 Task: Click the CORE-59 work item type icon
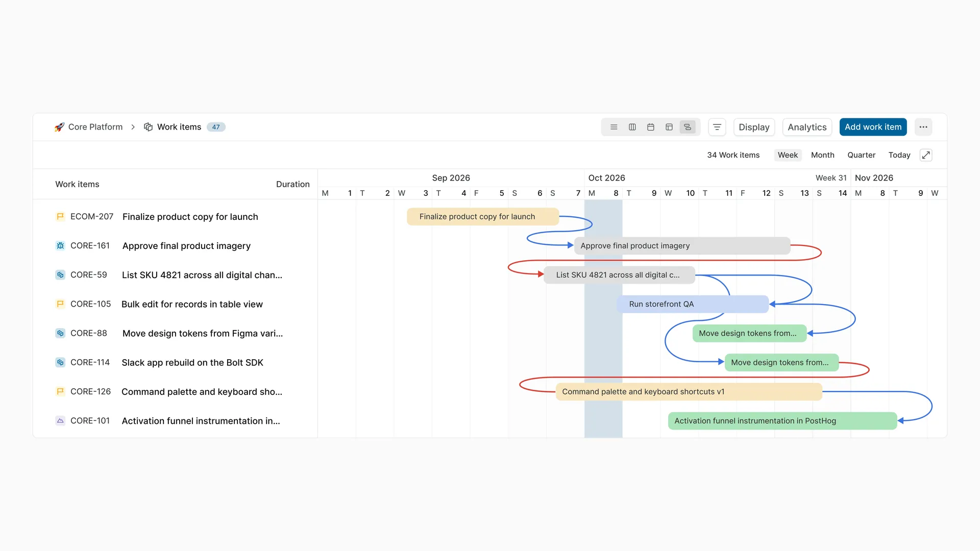click(60, 275)
